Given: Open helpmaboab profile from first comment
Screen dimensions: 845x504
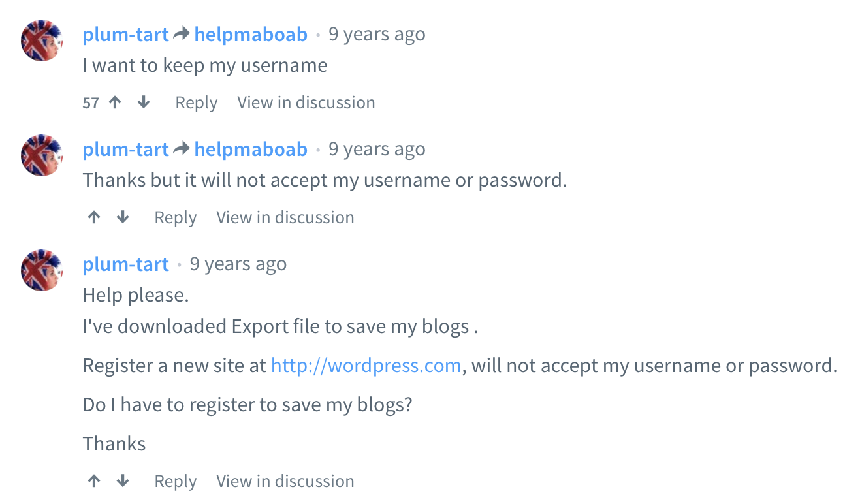Looking at the screenshot, I should tap(251, 34).
